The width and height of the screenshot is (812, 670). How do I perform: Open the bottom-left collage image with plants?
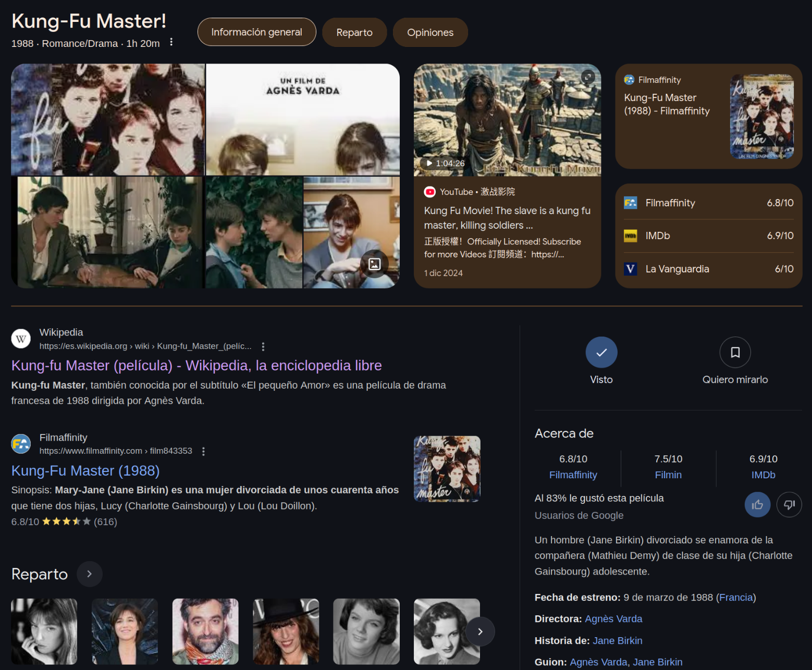(108, 232)
